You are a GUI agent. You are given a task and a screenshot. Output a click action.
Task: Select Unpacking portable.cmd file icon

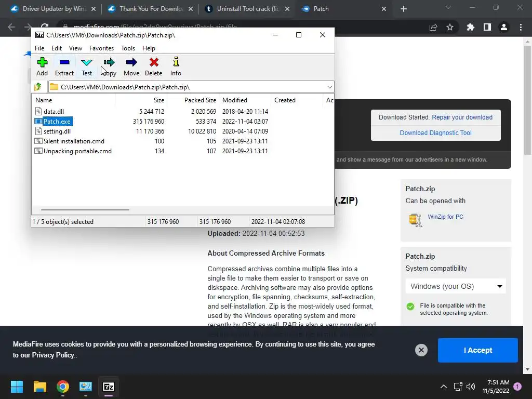tap(38, 151)
